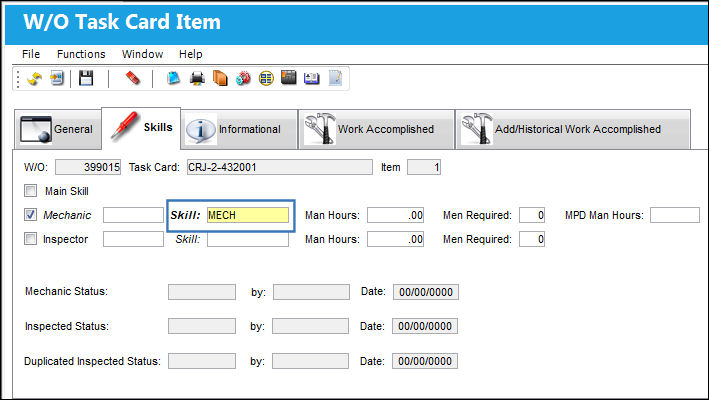Click Inspector row Men Required field
The width and height of the screenshot is (709, 400).
532,239
